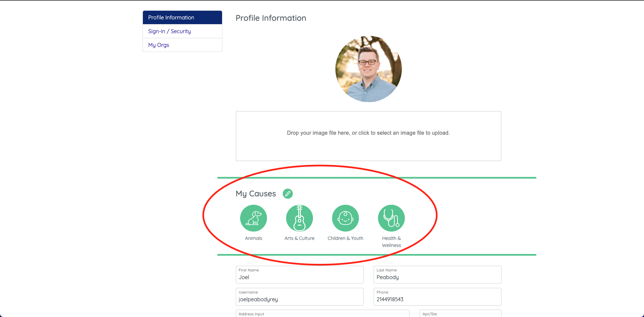Open the My Orgs sidebar tab

182,45
